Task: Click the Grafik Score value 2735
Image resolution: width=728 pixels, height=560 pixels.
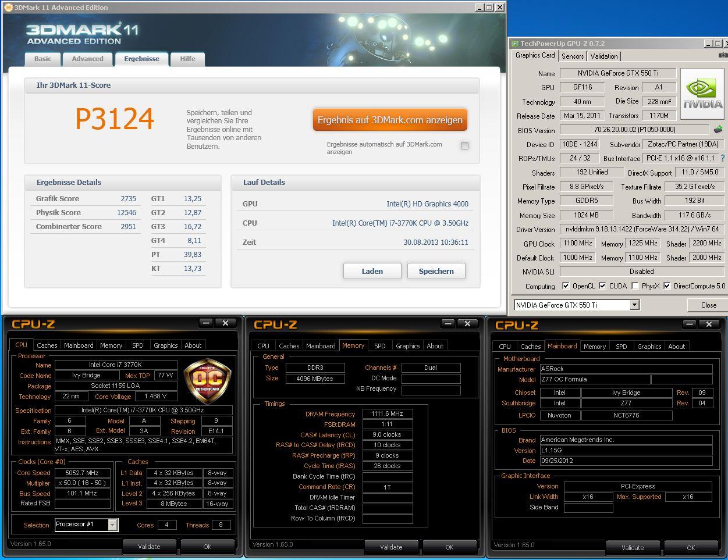Action: click(x=128, y=198)
